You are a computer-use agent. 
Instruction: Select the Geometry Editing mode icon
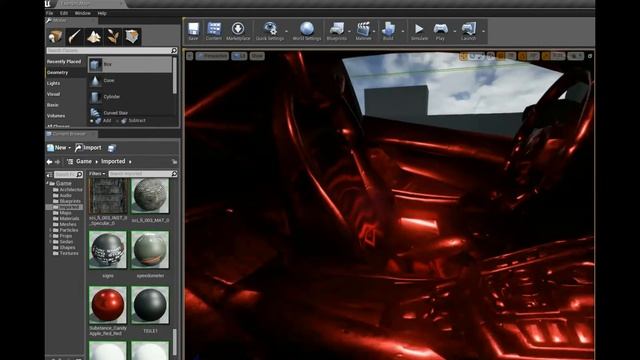point(132,37)
